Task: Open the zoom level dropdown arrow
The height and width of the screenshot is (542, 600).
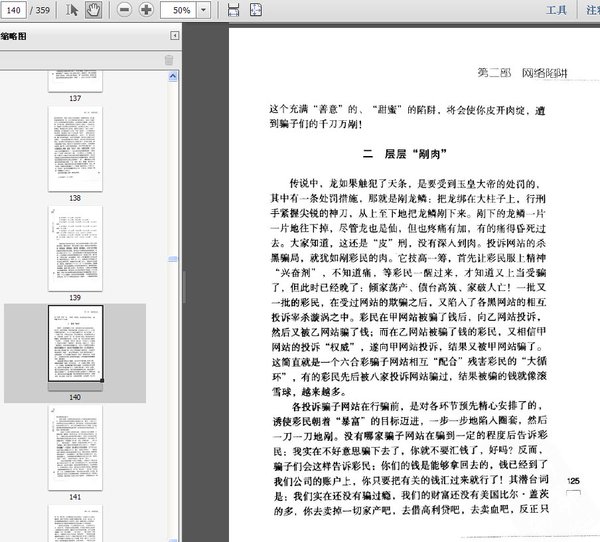Action: 204,10
